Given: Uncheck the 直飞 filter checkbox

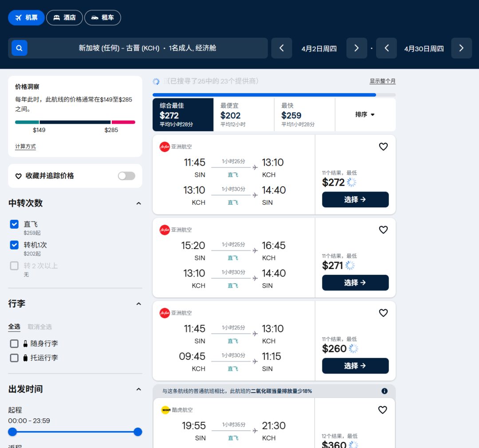Looking at the screenshot, I should point(14,224).
